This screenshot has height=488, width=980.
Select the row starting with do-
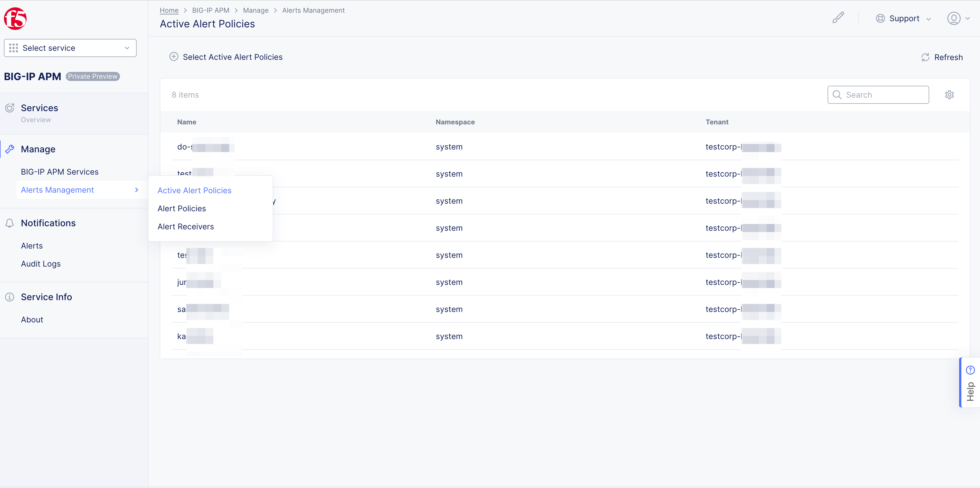pyautogui.click(x=565, y=146)
